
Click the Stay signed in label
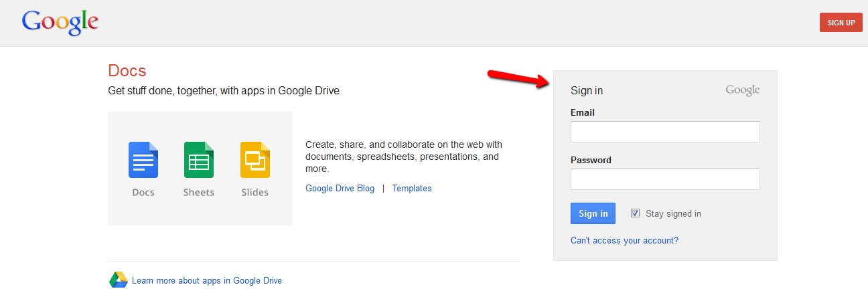coord(673,214)
